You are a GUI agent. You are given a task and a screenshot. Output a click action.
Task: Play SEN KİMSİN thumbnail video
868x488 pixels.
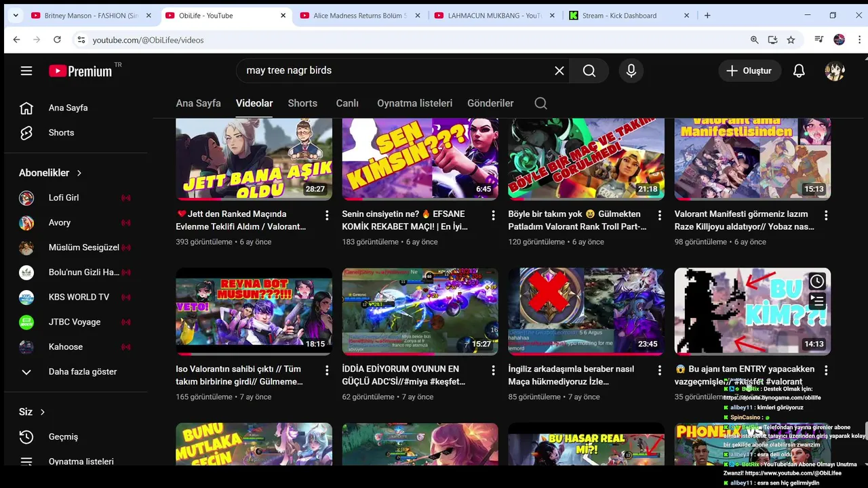click(420, 159)
